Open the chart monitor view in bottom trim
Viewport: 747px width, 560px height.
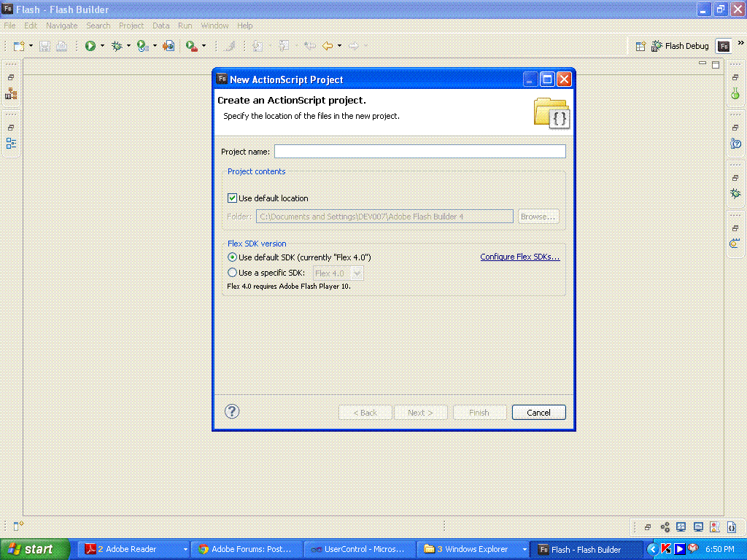681,526
